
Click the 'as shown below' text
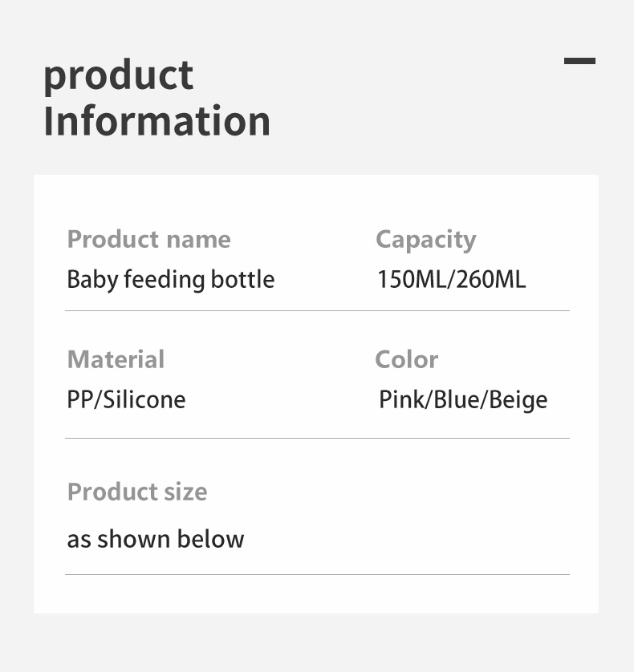(155, 539)
